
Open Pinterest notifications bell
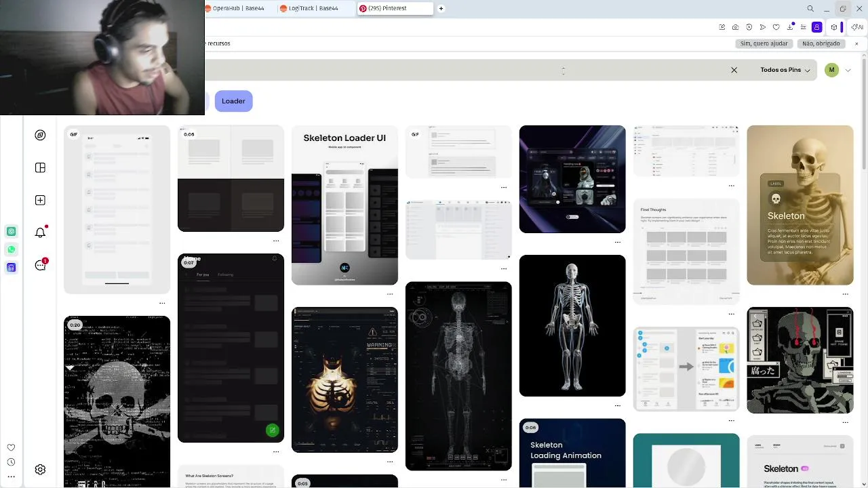40,232
